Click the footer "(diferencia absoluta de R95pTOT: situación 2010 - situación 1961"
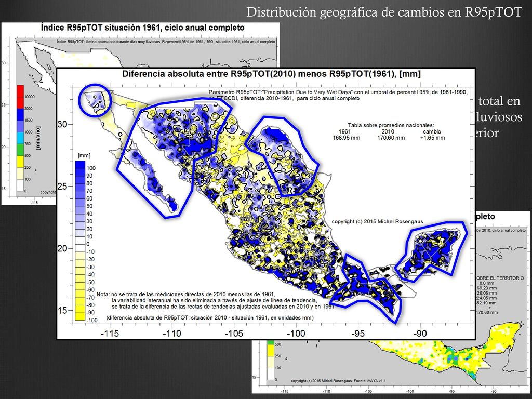 (210, 317)
